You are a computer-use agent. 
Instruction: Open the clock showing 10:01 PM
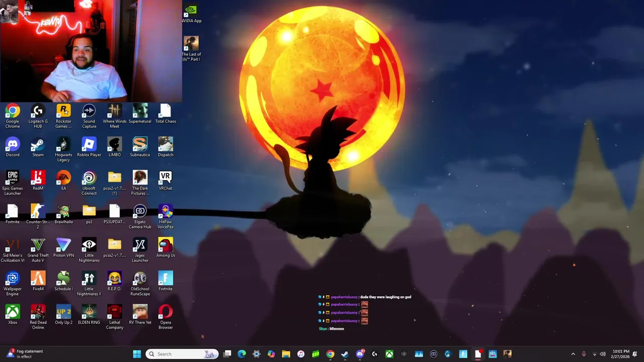point(621,354)
